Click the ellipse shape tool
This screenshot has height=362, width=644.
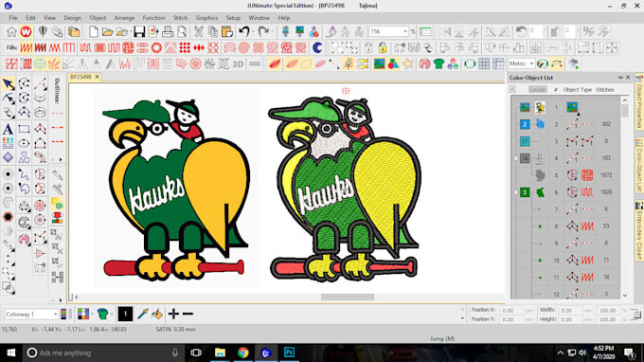coord(24,143)
